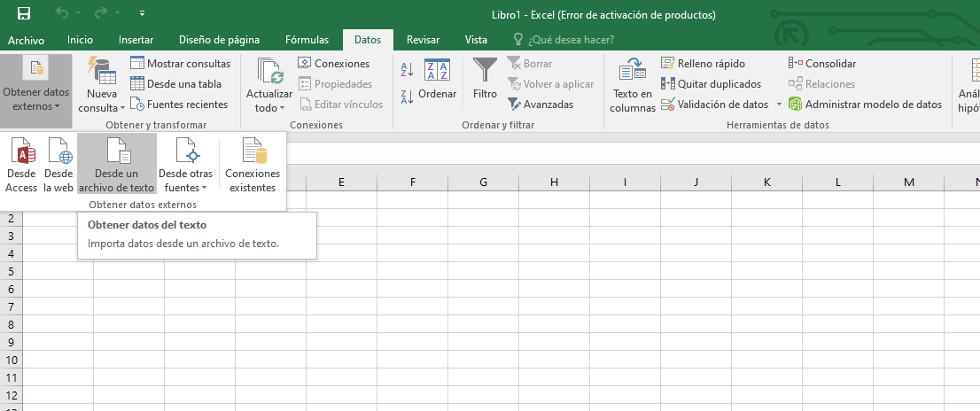The image size is (980, 411).
Task: Select row 10 header
Action: [x=11, y=360]
